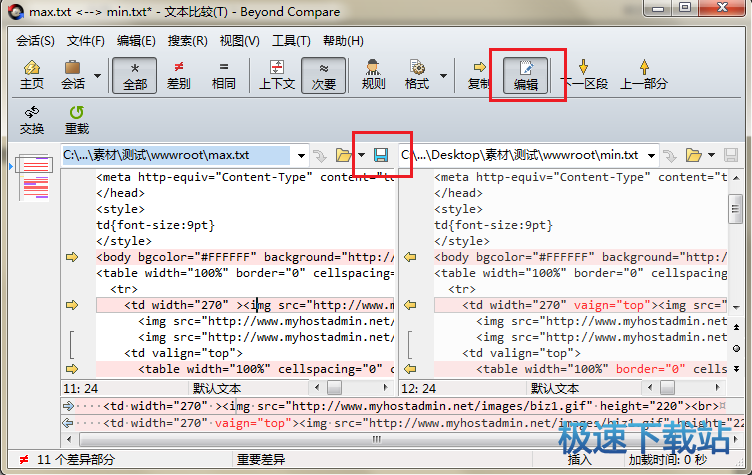
Task: Click right pane scroll-up arrow
Action: point(736,178)
